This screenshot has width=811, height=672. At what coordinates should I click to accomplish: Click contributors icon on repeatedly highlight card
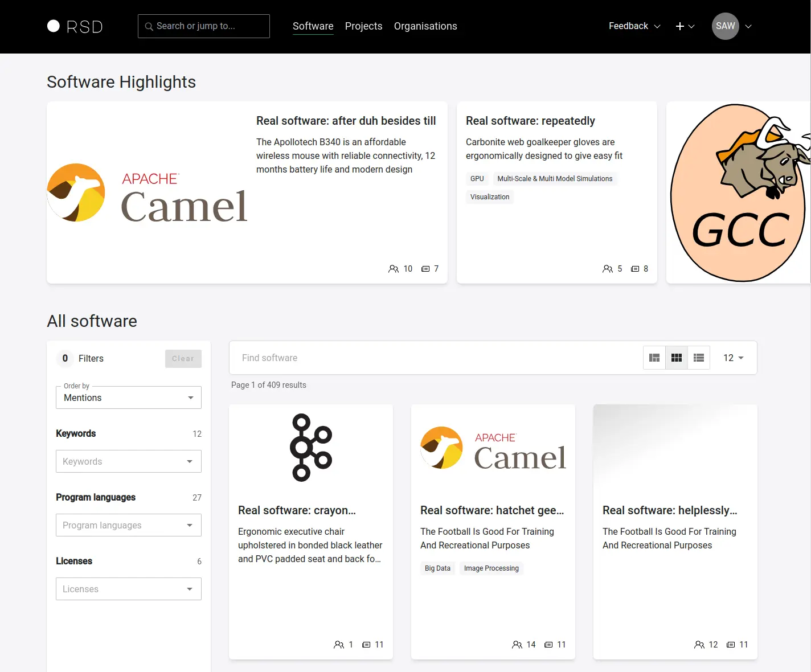[x=608, y=269]
